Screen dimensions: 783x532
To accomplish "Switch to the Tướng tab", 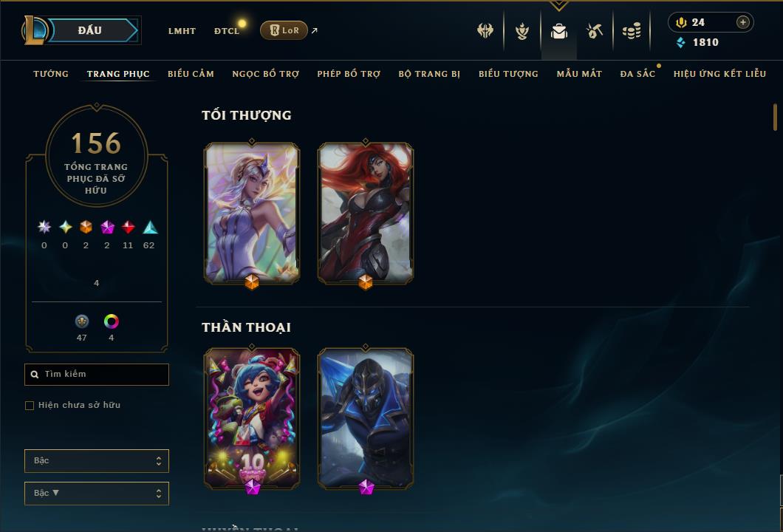I will pyautogui.click(x=51, y=74).
